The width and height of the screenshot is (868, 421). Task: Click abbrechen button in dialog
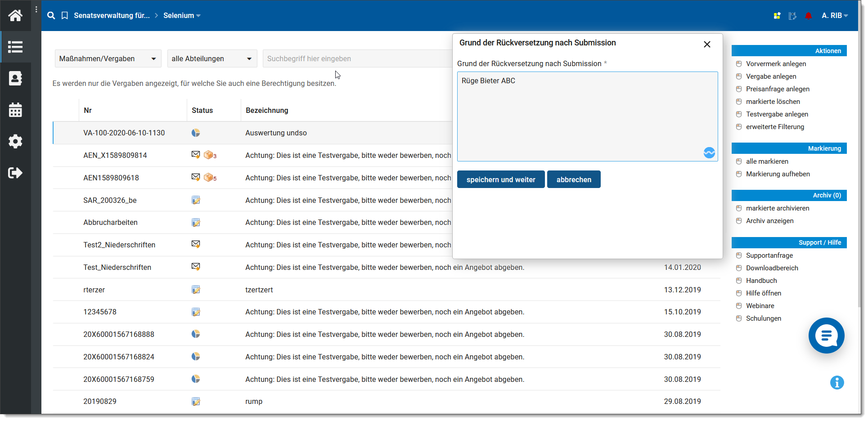pos(574,179)
